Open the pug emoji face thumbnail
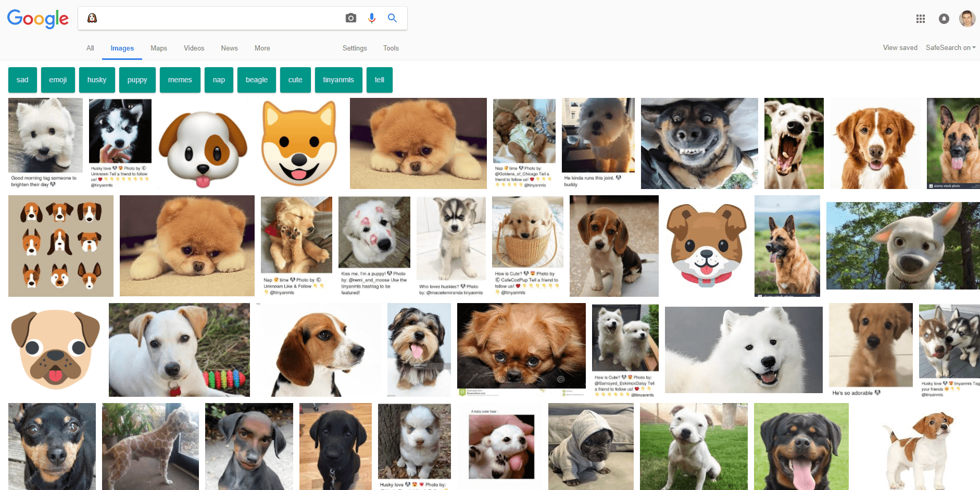980x490 pixels. (x=55, y=349)
